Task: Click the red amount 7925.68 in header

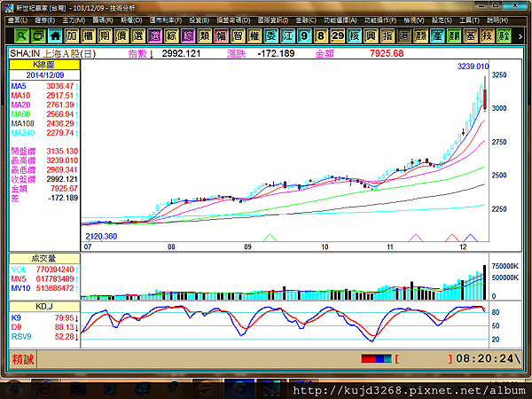Action: pos(387,53)
